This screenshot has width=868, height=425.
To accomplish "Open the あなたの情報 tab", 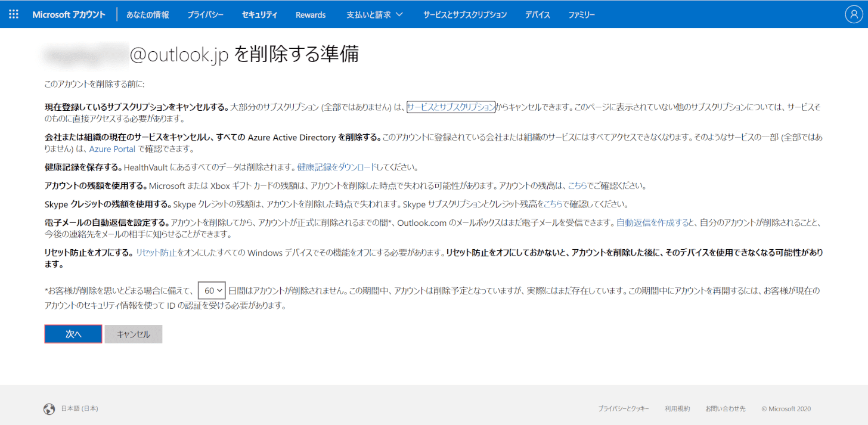I will tap(147, 14).
